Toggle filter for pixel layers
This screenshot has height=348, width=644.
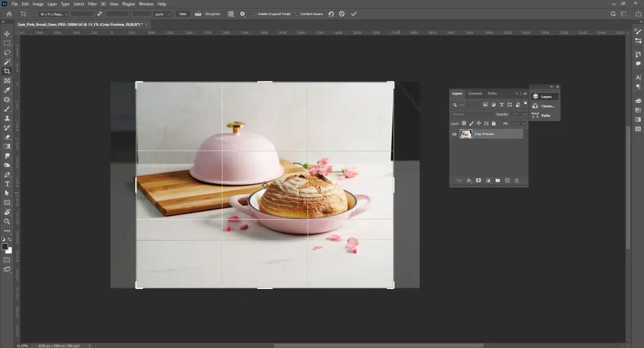coord(485,105)
